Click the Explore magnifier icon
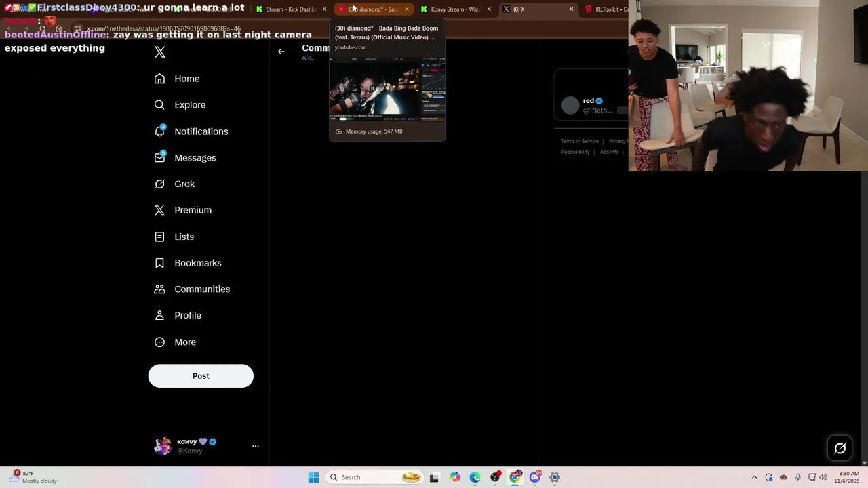 [159, 105]
